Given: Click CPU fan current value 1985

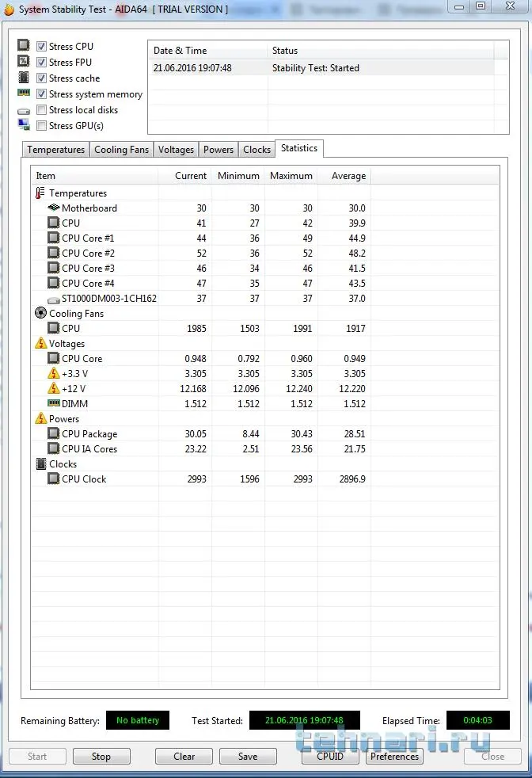Looking at the screenshot, I should pos(197,329).
